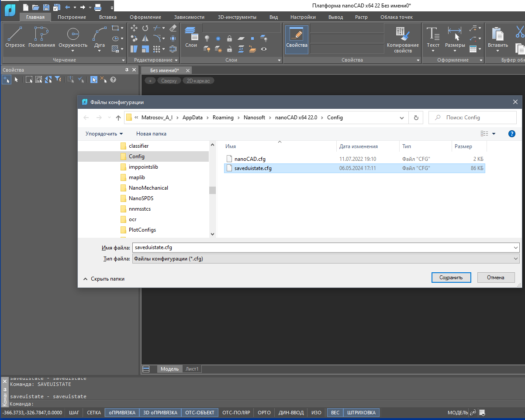Viewport: 525px width, 420px height.
Task: Click the Mirror tool icon
Action: click(x=145, y=38)
